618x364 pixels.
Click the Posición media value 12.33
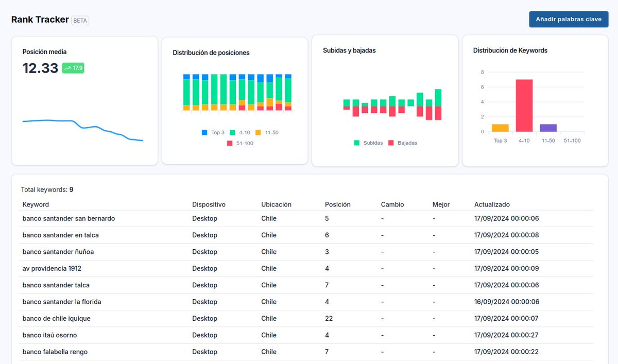(x=41, y=68)
